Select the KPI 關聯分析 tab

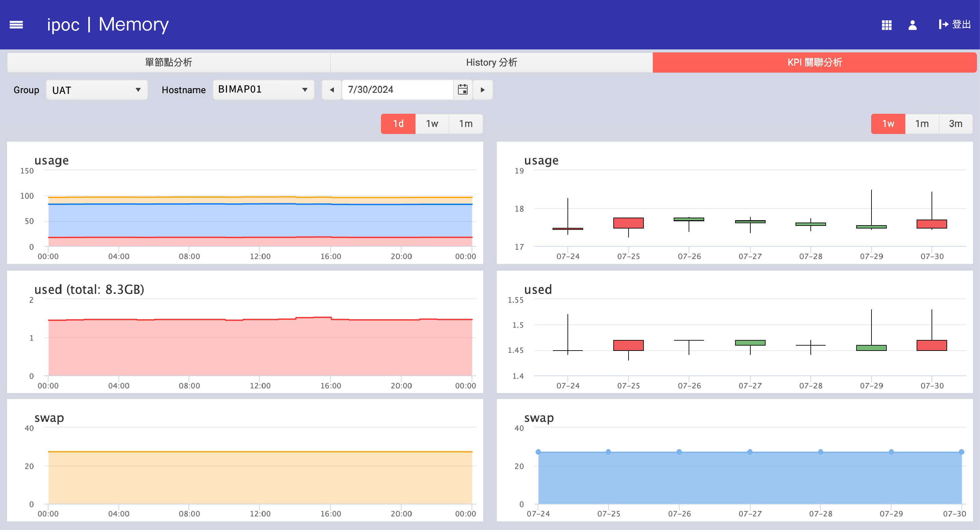(x=814, y=62)
